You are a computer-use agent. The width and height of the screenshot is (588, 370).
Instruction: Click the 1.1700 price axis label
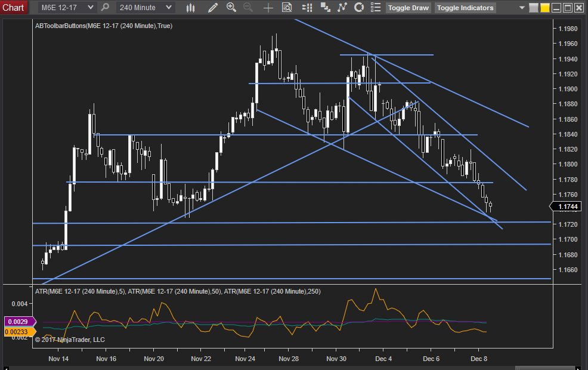tap(568, 239)
